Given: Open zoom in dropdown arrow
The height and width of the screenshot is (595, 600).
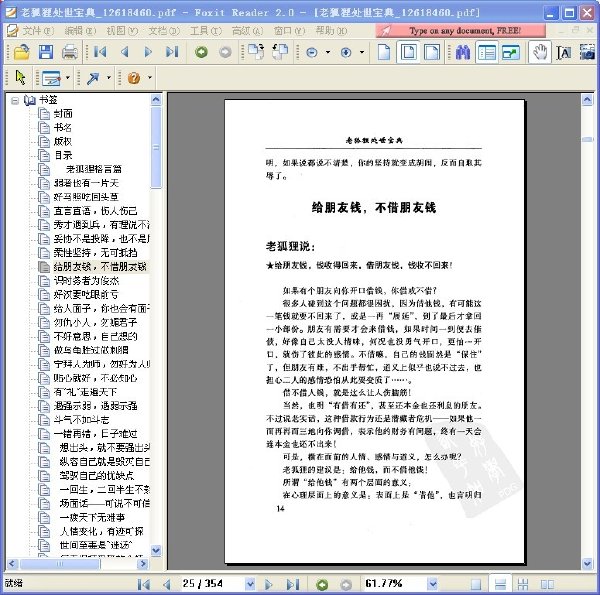Looking at the screenshot, I should click(362, 52).
